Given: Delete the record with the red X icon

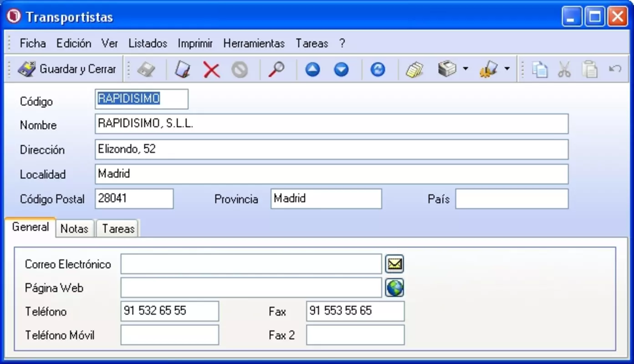Looking at the screenshot, I should tap(211, 70).
